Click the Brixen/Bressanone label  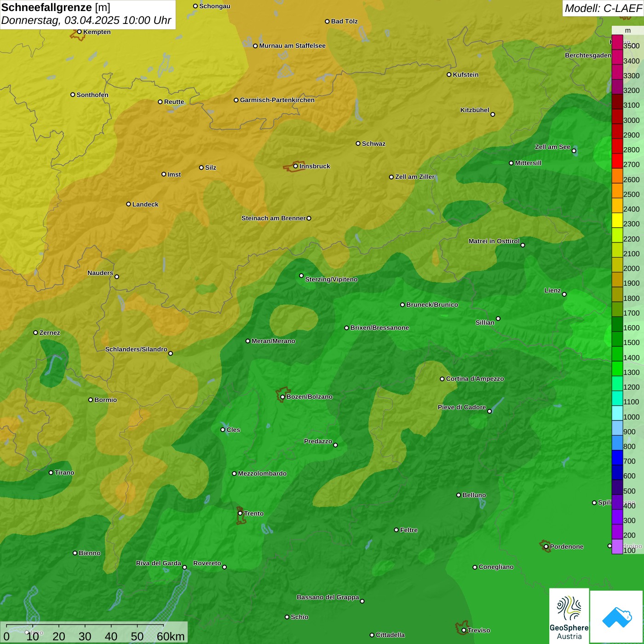pos(379,328)
